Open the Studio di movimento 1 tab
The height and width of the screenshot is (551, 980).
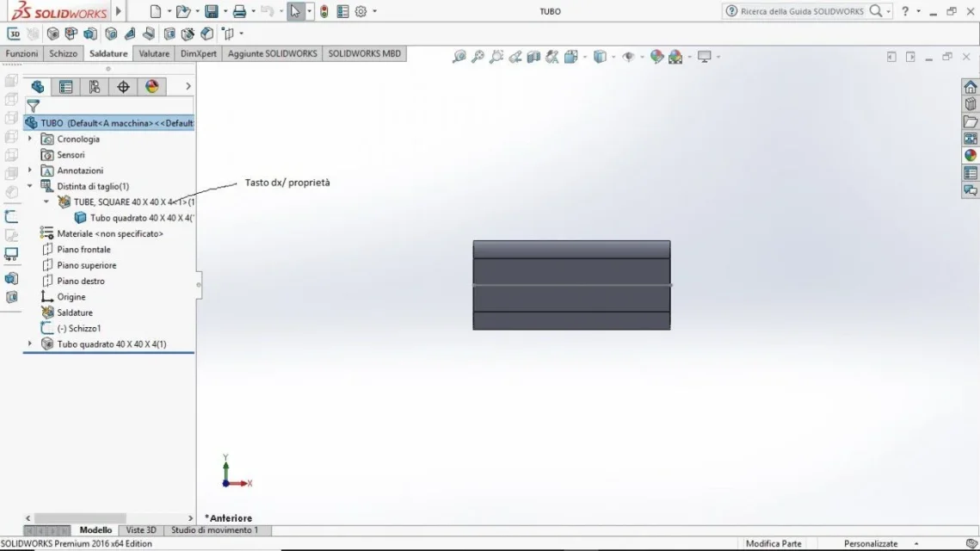(x=214, y=529)
